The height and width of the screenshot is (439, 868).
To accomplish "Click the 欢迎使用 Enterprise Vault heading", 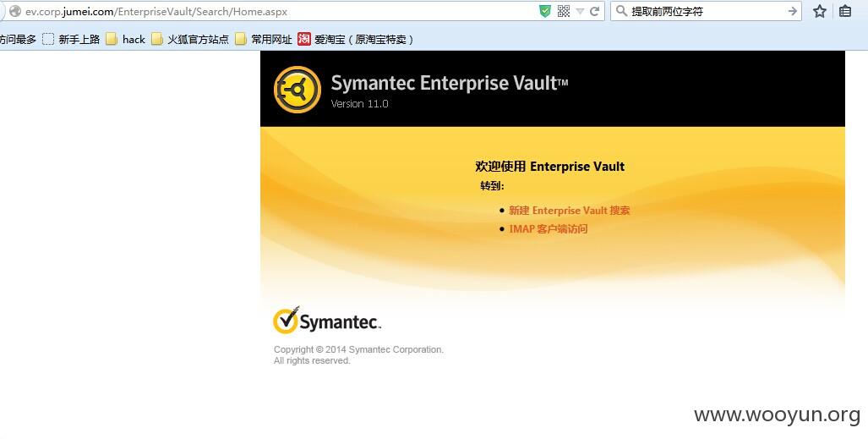I will click(x=549, y=167).
